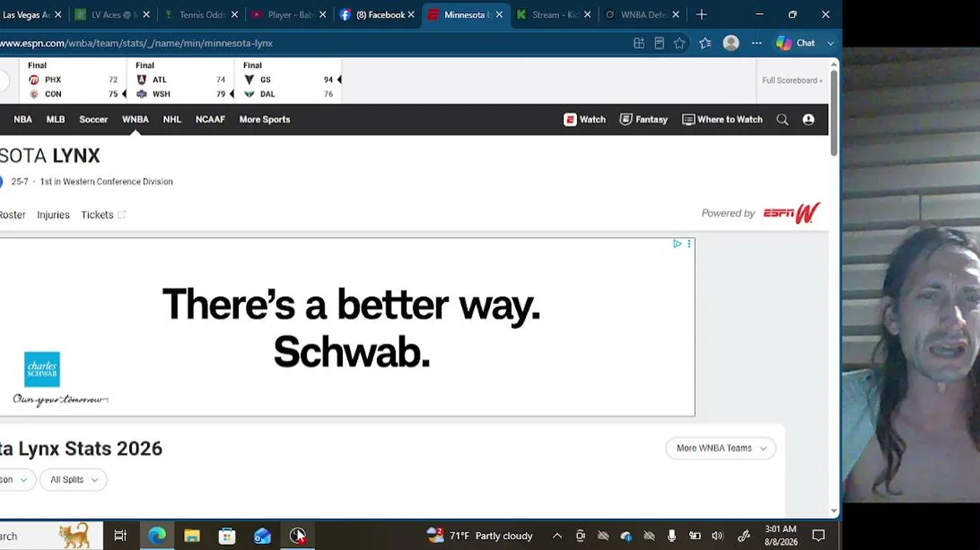Open the weather widget showing 71°F
The width and height of the screenshot is (980, 550).
tap(480, 535)
